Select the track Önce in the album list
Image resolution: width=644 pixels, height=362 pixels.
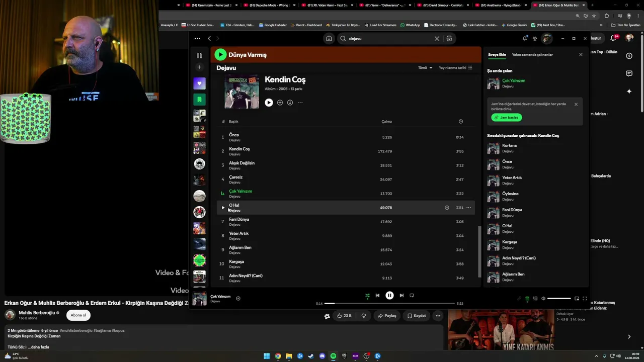click(347, 137)
